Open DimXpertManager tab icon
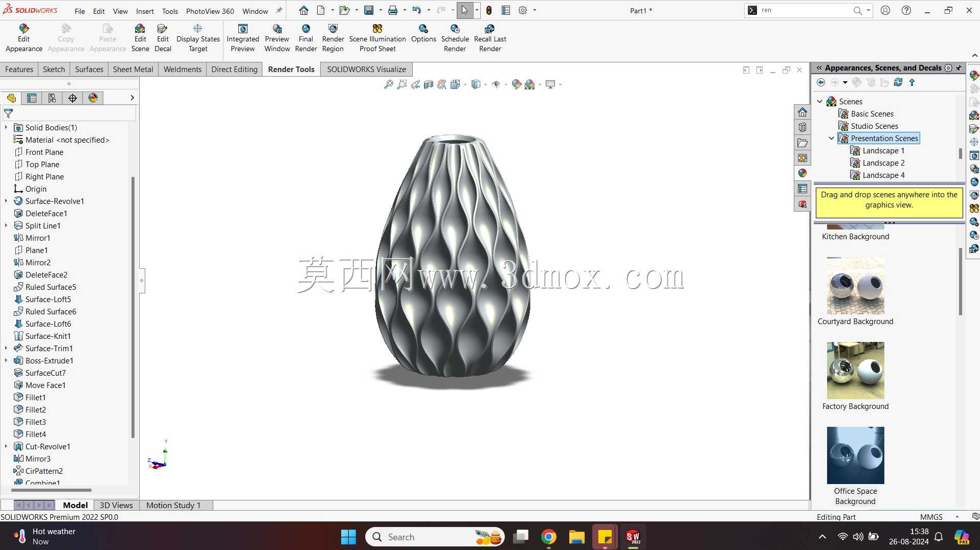Screen dimensions: 980x550 coord(73,98)
